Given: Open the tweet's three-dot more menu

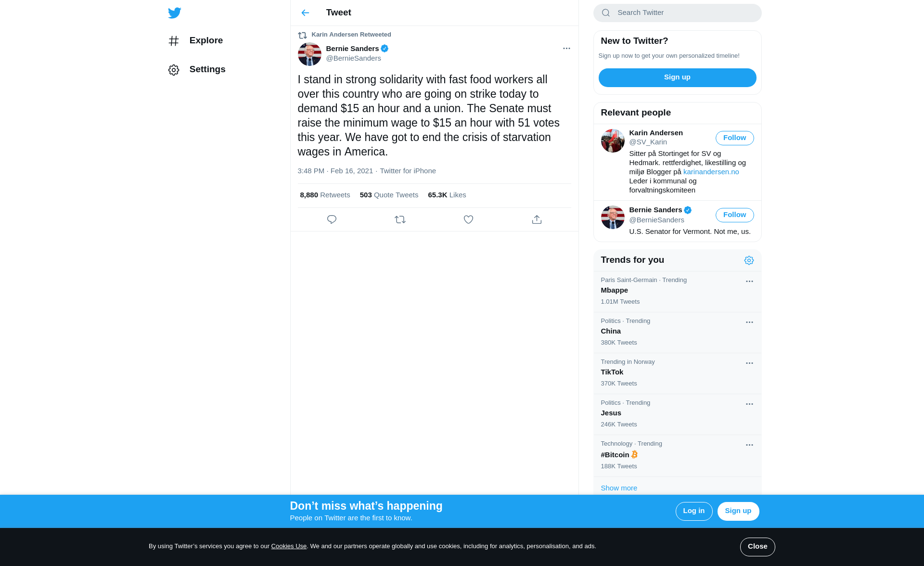Looking at the screenshot, I should click(566, 48).
